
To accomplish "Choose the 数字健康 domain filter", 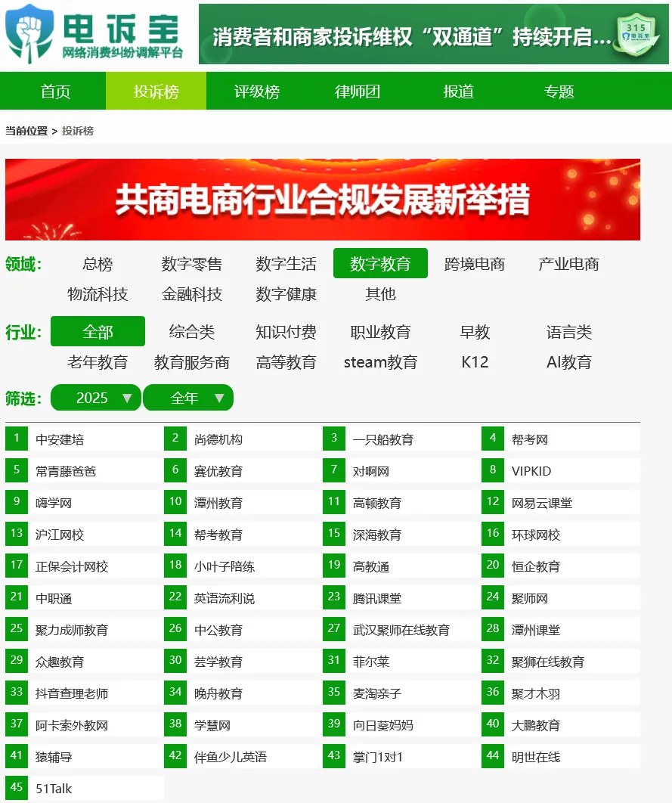I will (x=286, y=294).
